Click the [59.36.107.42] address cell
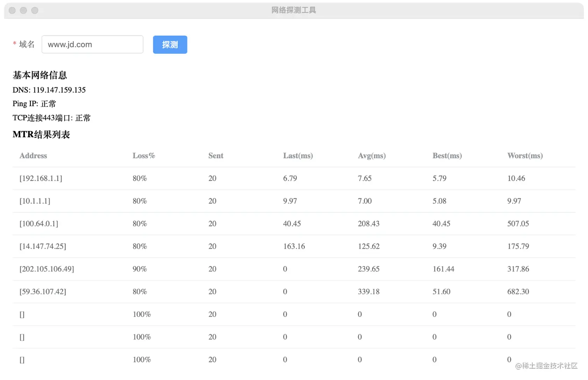The width and height of the screenshot is (588, 380). [43, 291]
